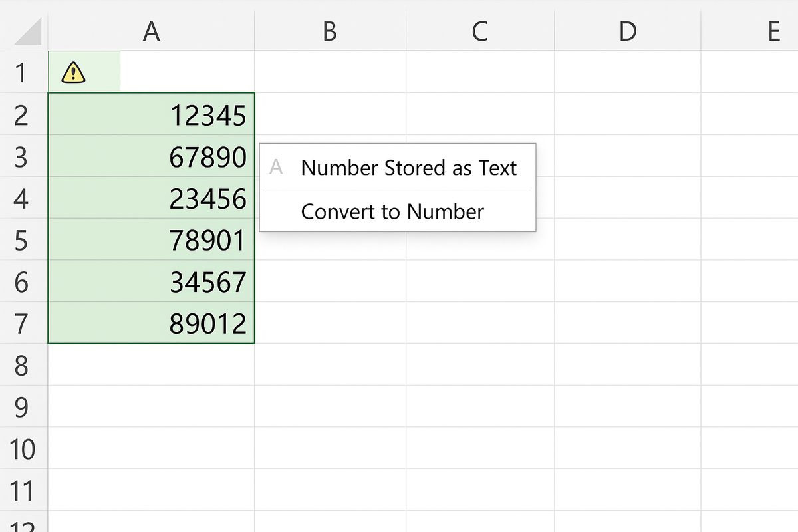
Task: Select column B header
Action: [x=330, y=31]
